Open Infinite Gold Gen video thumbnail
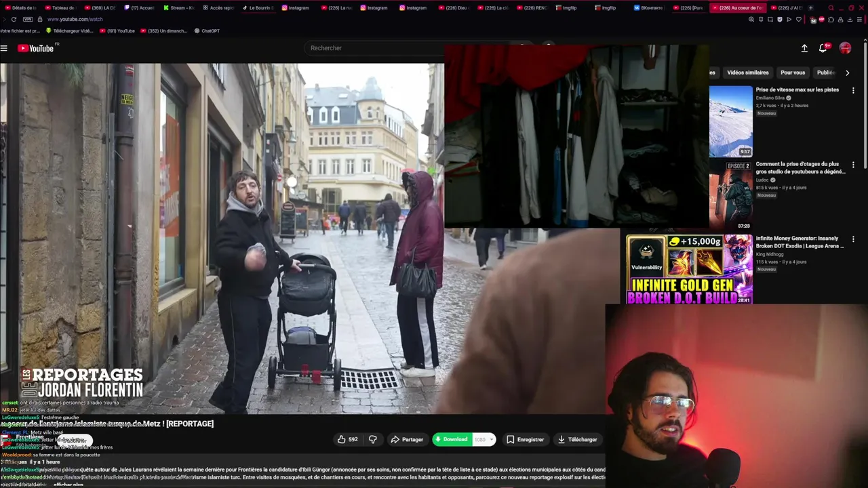Screen dimensions: 868x488 point(689,269)
